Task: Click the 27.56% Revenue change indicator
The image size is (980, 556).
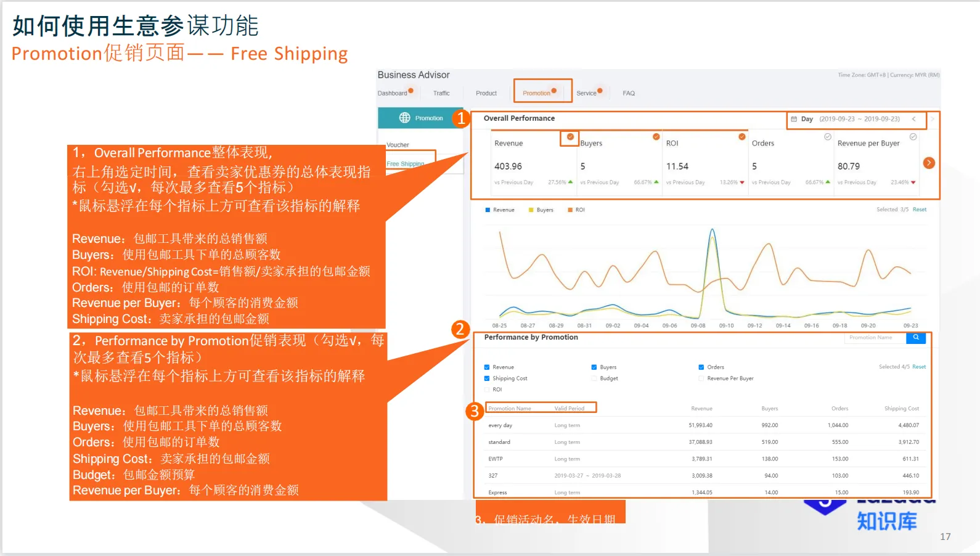Action: pyautogui.click(x=560, y=182)
